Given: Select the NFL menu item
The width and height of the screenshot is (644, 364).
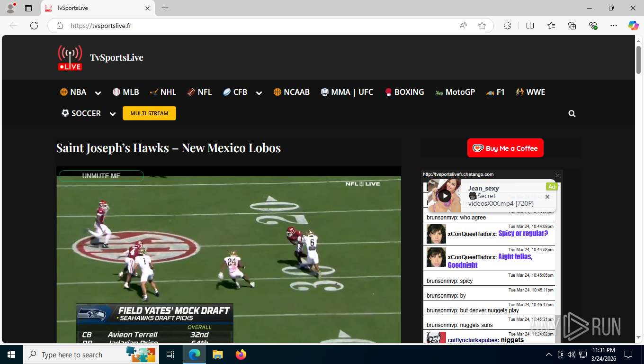Looking at the screenshot, I should (x=199, y=92).
